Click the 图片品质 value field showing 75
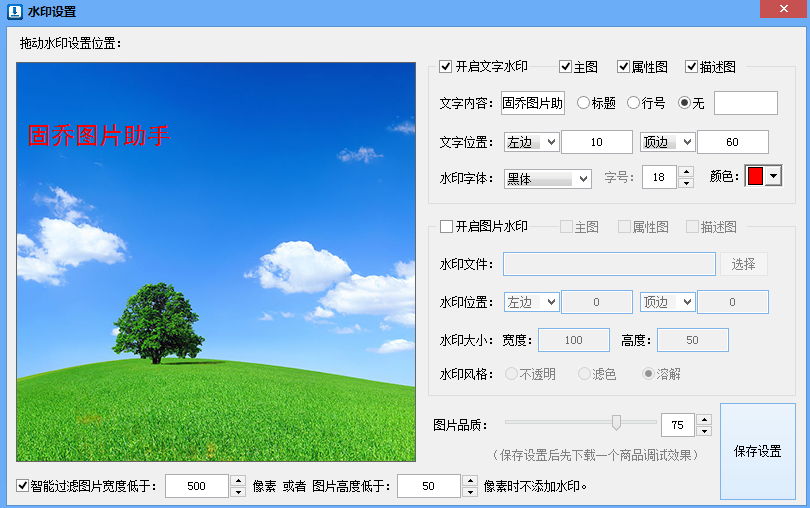Screen dimensions: 810x508 (678, 425)
